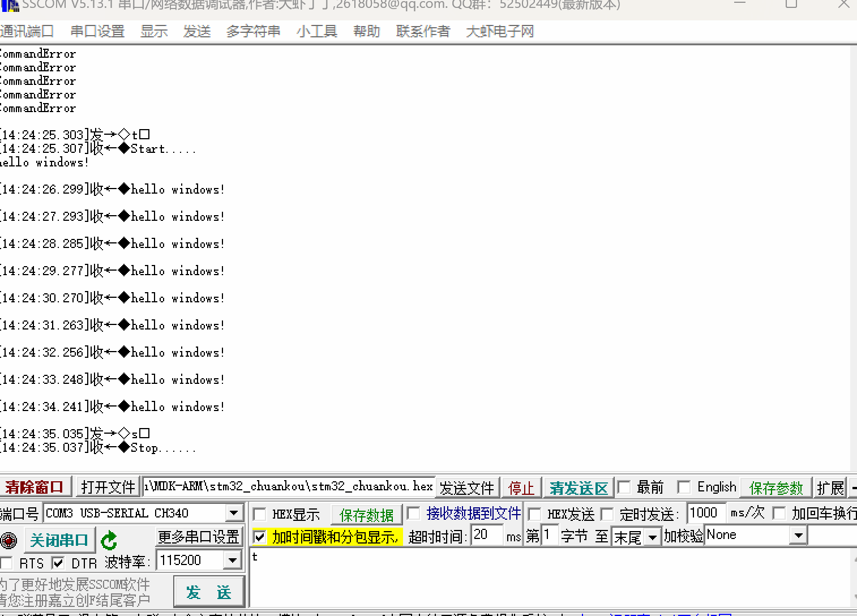This screenshot has width=857, height=616.
Task: Enable the HEX显示 checkbox
Action: [x=259, y=514]
